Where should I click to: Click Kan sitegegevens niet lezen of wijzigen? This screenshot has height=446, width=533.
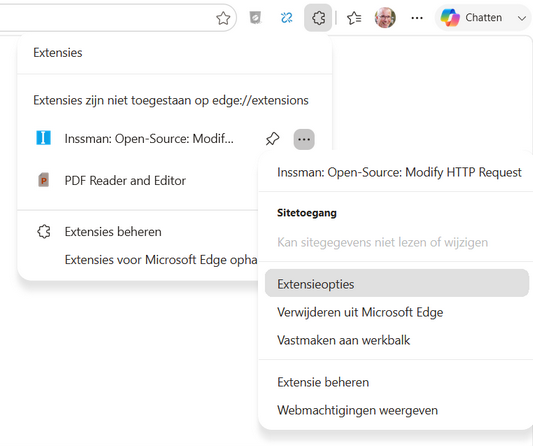382,242
